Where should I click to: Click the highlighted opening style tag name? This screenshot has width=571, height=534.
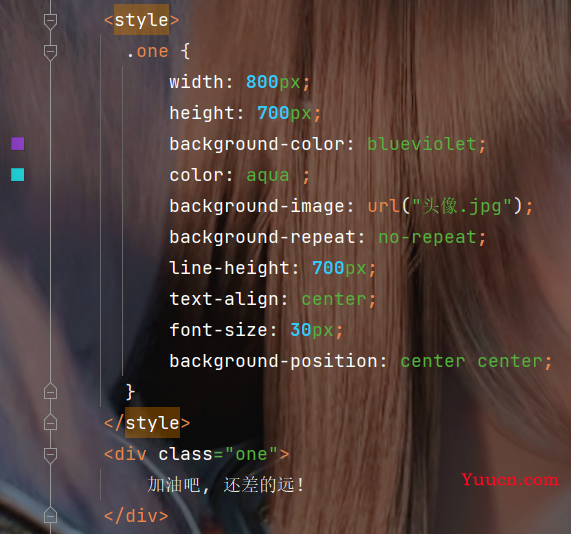[141, 20]
